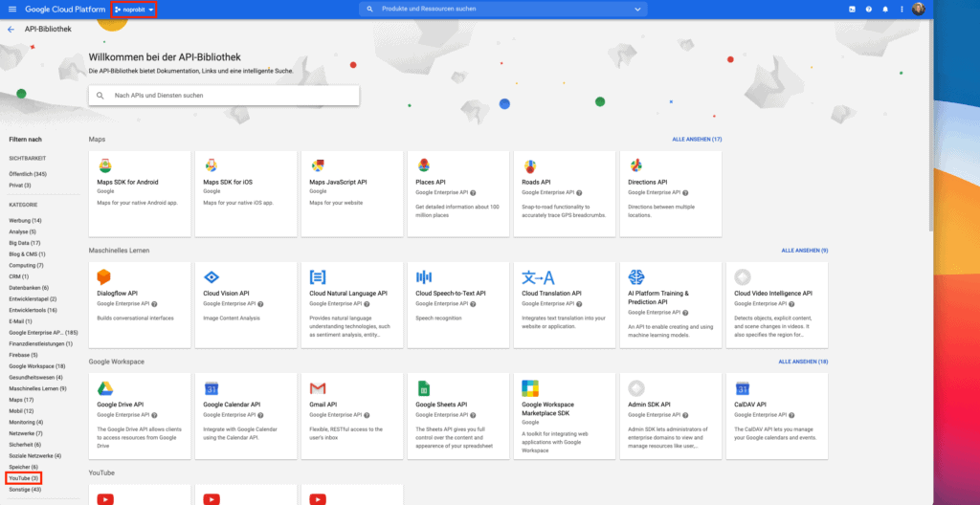
Task: Expand the top search bar dropdown arrow
Action: coord(638,10)
